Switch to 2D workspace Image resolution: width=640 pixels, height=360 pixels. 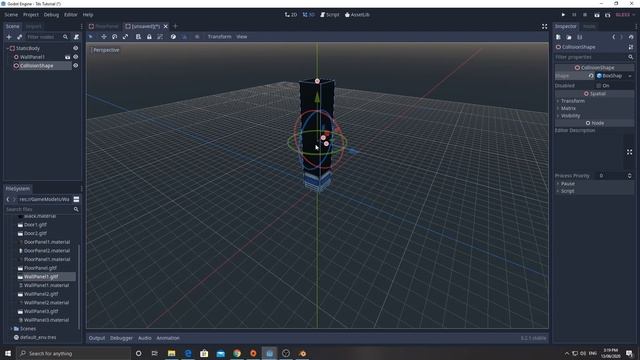(x=291, y=15)
